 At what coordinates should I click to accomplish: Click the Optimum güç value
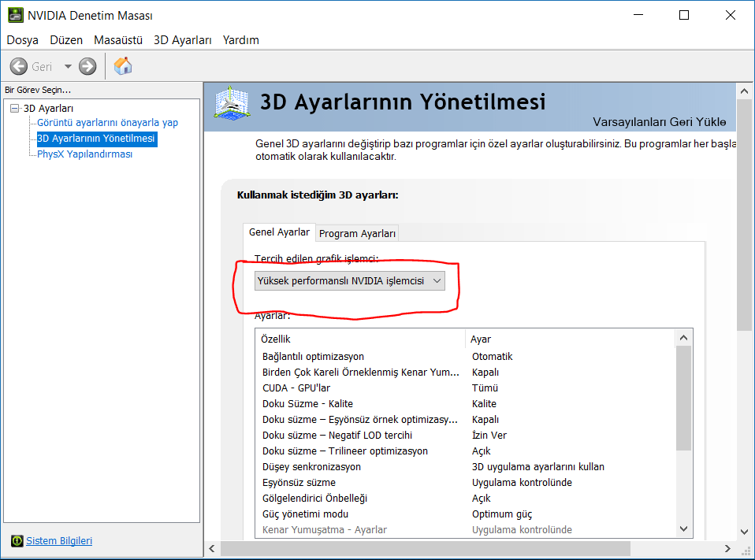pos(502,514)
